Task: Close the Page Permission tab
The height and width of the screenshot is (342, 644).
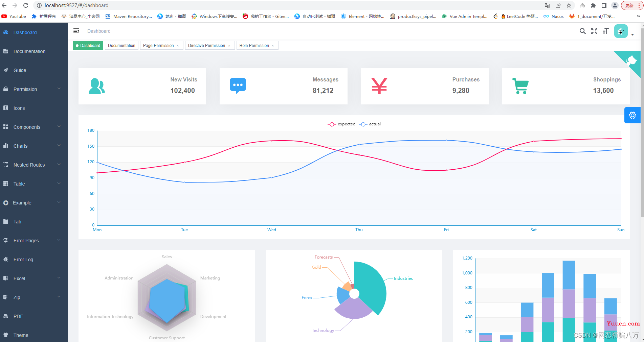Action: point(178,46)
